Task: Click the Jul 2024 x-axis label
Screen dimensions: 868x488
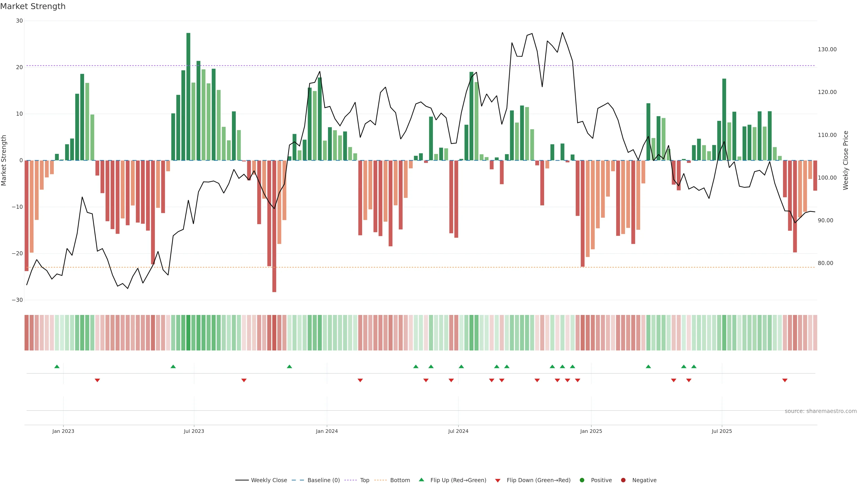Action: pos(458,431)
